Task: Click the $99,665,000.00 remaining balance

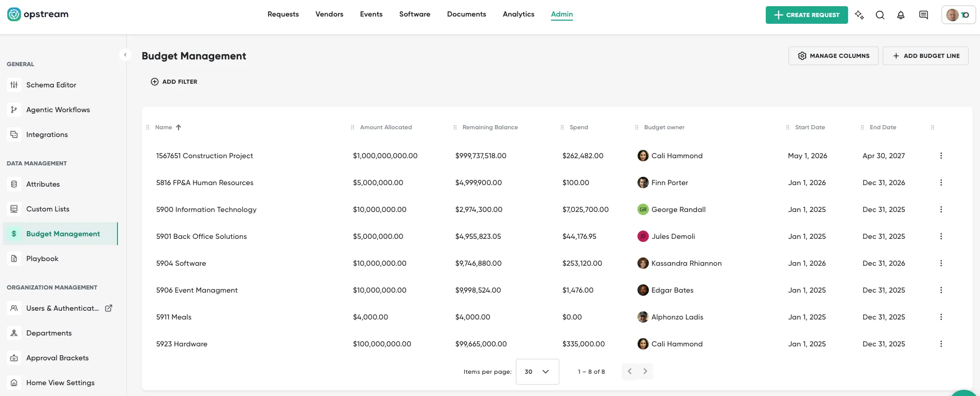Action: point(481,344)
